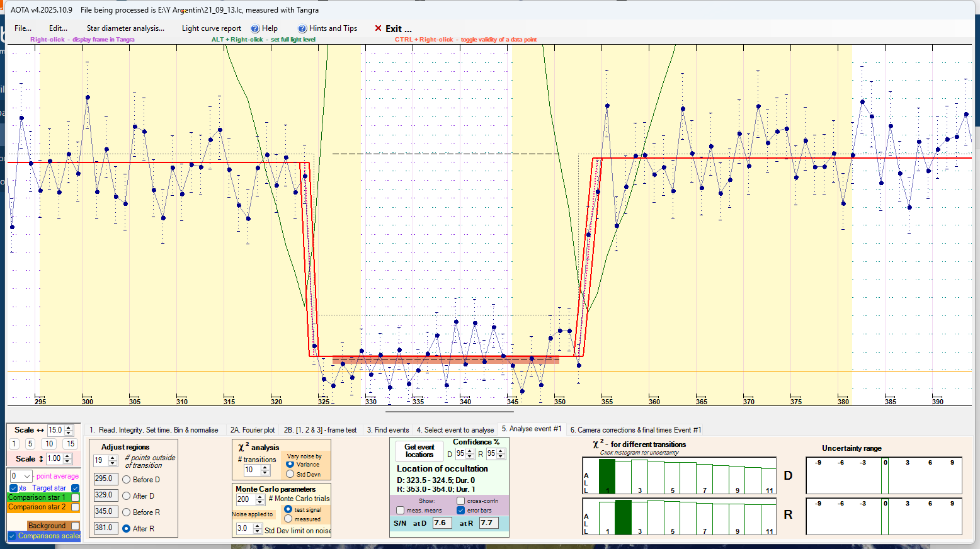Open the File menu
The width and height of the screenshot is (980, 549).
click(23, 28)
